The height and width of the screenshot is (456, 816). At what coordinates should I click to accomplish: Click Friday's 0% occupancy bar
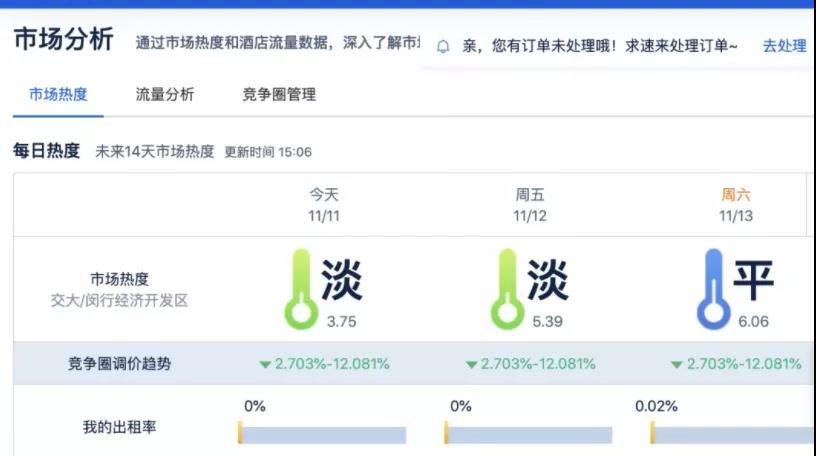(x=529, y=435)
